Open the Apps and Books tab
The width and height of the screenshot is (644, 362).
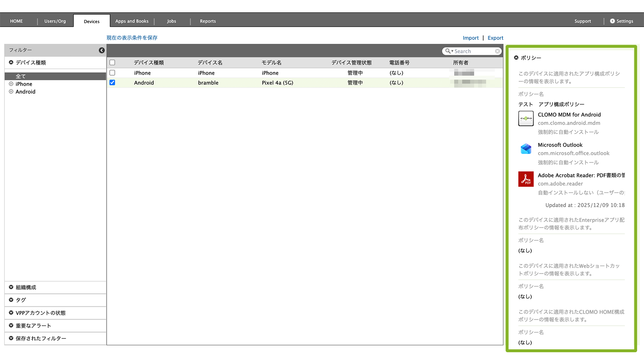[x=132, y=21]
